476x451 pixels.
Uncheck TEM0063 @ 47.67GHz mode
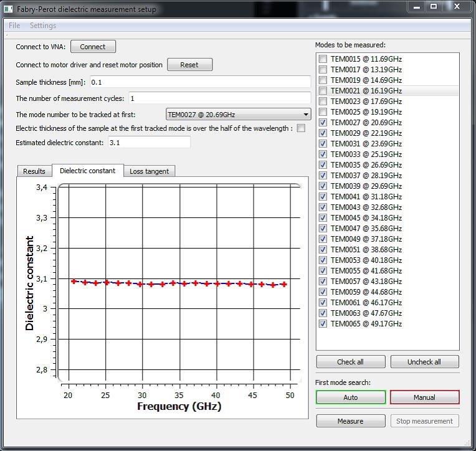(x=323, y=313)
